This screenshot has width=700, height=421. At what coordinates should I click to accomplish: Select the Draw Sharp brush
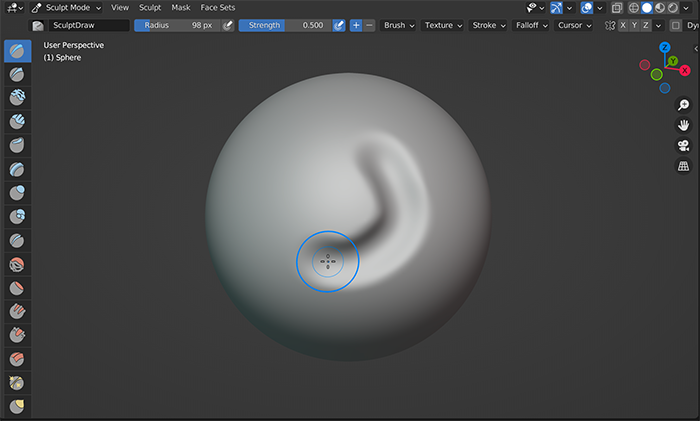pos(17,74)
